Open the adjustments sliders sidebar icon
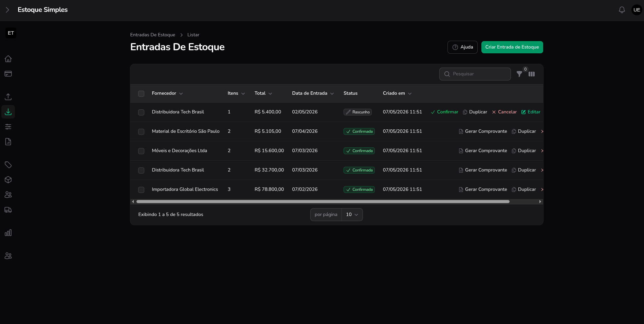The width and height of the screenshot is (644, 324). [8, 127]
